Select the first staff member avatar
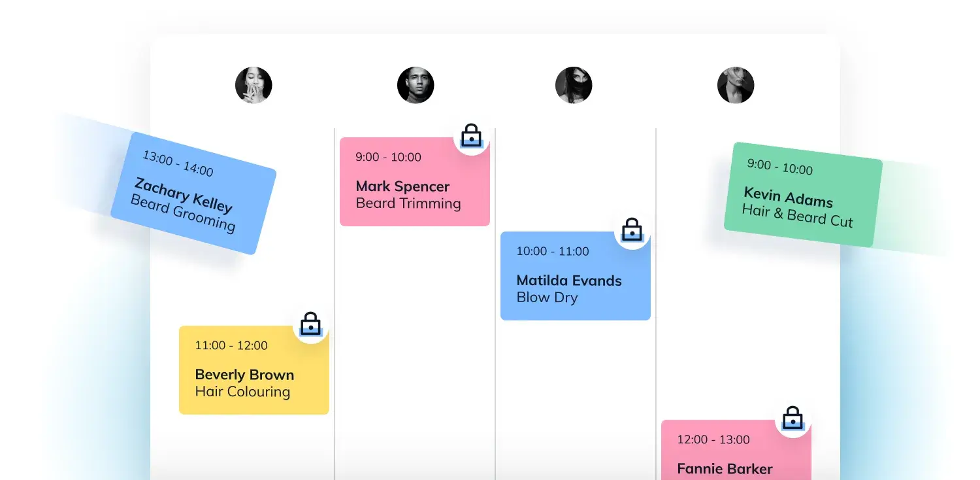Screen dimensions: 980x480 [x=253, y=85]
